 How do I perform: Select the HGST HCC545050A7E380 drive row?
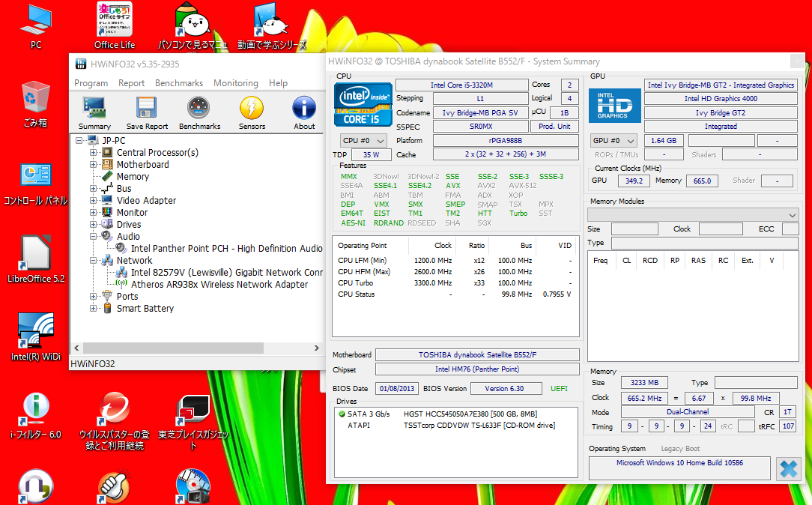click(455, 414)
